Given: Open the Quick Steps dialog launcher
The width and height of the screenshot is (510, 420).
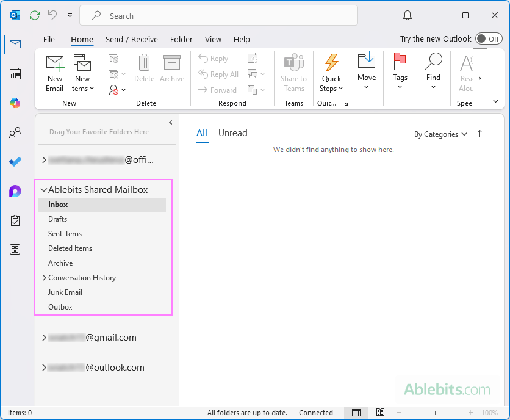Looking at the screenshot, I should point(345,103).
